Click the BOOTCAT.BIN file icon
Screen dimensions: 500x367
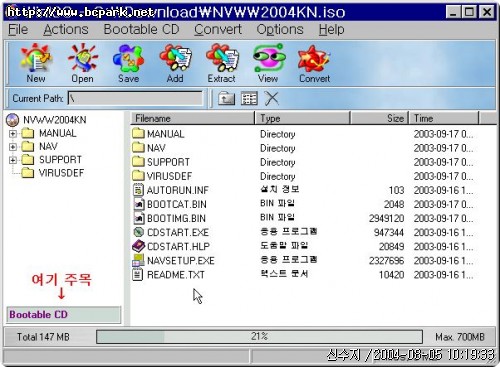click(x=139, y=204)
